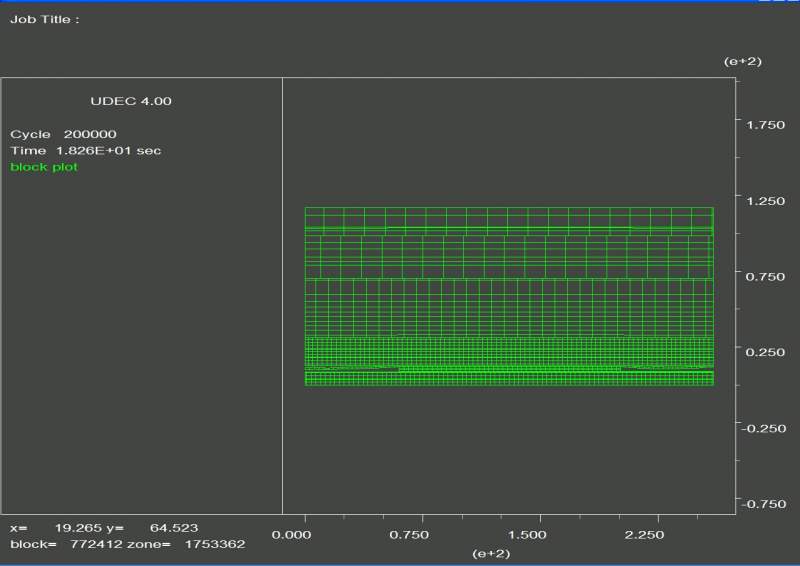The width and height of the screenshot is (800, 566).
Task: Click the green block mesh plot
Action: (509, 296)
